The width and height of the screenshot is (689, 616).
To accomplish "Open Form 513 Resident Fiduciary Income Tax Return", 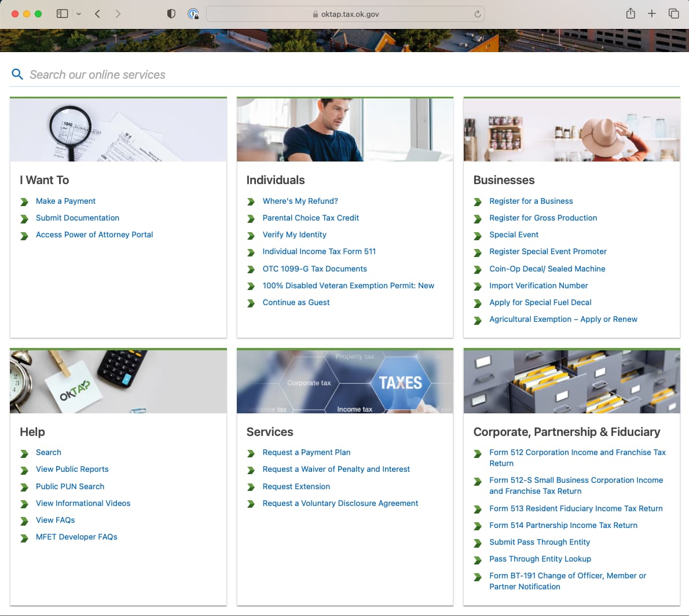I will [x=576, y=508].
